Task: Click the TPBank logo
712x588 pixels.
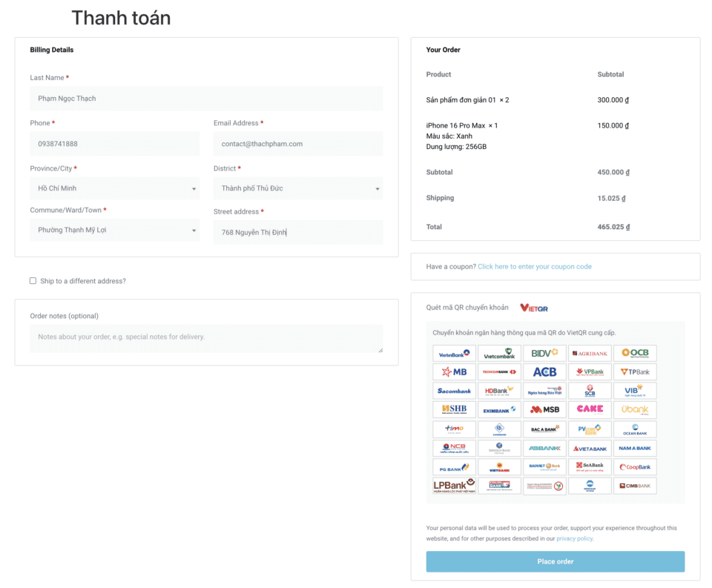Action: [635, 372]
